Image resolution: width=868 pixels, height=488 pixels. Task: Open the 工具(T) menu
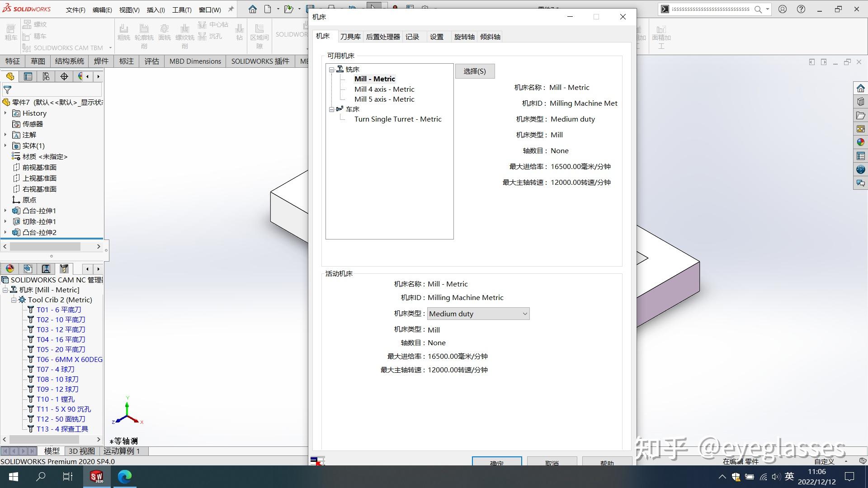[182, 9]
